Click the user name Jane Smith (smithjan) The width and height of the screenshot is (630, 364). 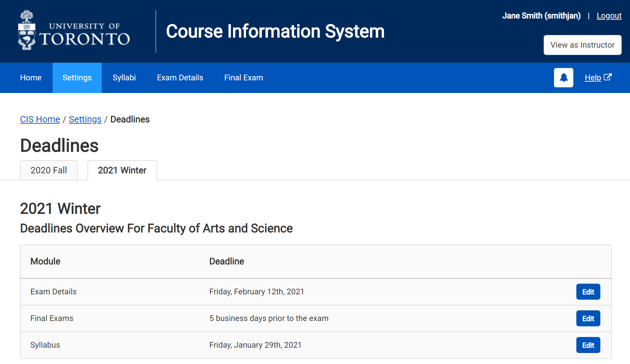[x=541, y=16]
